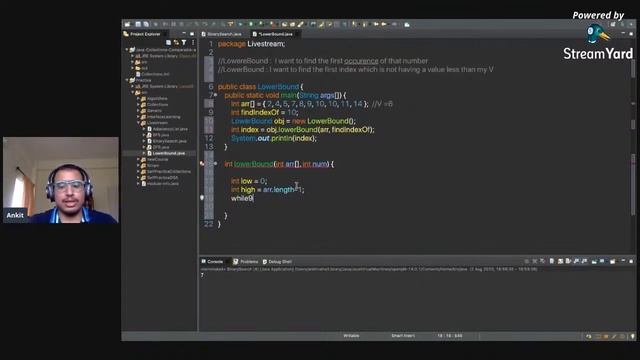Open the Problems tab
Viewport: 640px width, 360px height.
(x=246, y=261)
